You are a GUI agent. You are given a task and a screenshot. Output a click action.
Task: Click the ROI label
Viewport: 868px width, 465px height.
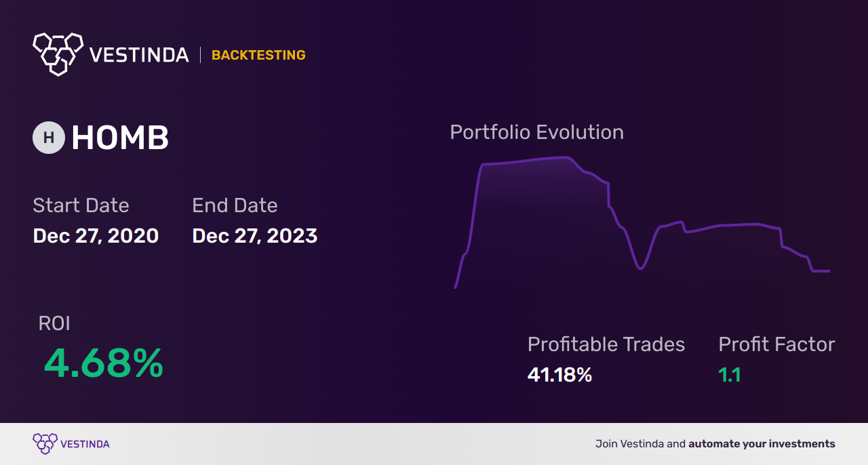(x=54, y=323)
